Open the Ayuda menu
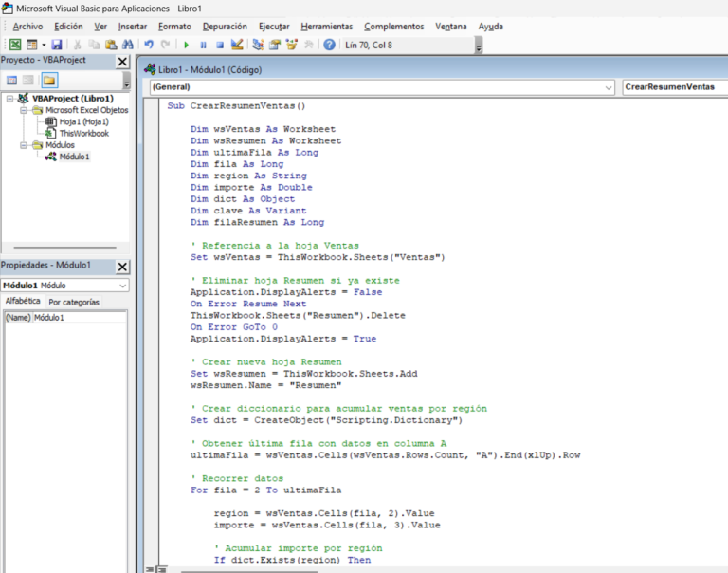 click(x=491, y=27)
